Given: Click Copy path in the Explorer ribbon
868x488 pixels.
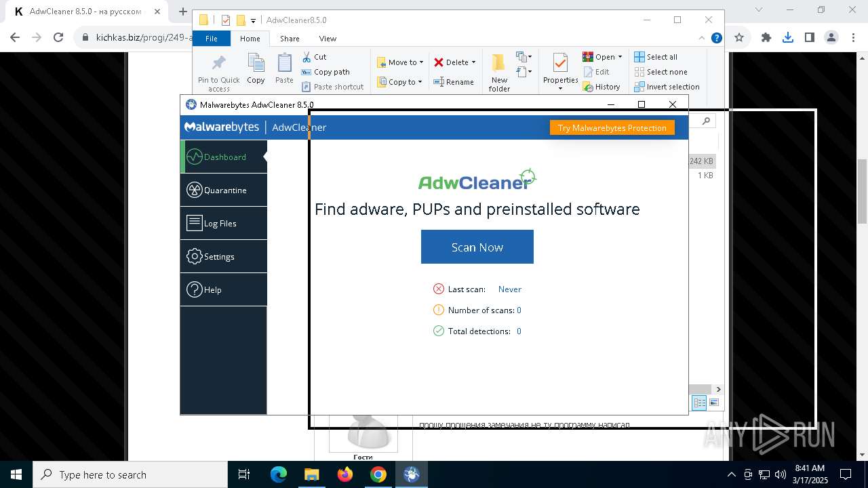Looking at the screenshot, I should pyautogui.click(x=325, y=72).
